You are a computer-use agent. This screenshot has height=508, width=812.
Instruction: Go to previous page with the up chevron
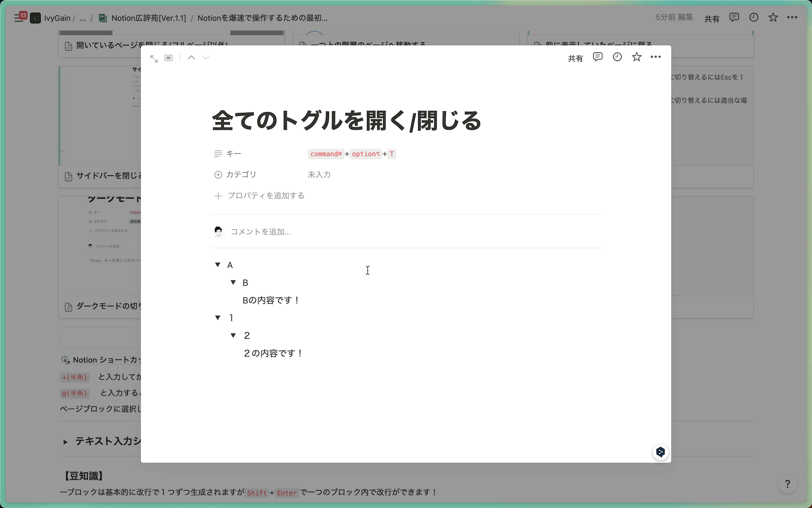191,58
